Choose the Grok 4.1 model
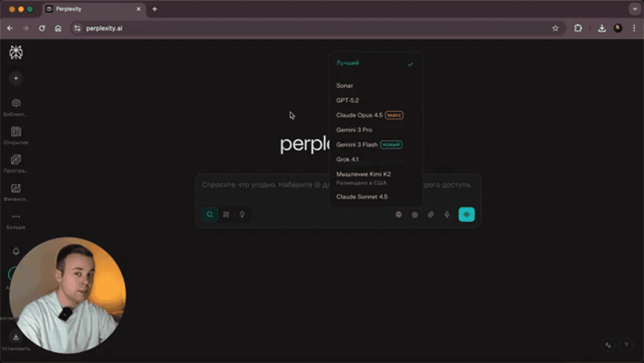This screenshot has height=363, width=644. (375, 159)
